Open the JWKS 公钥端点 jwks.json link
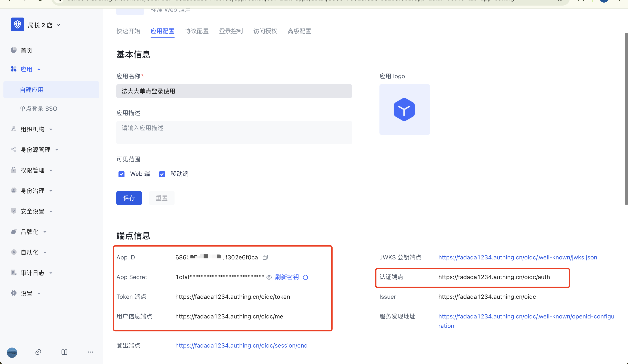 518,257
